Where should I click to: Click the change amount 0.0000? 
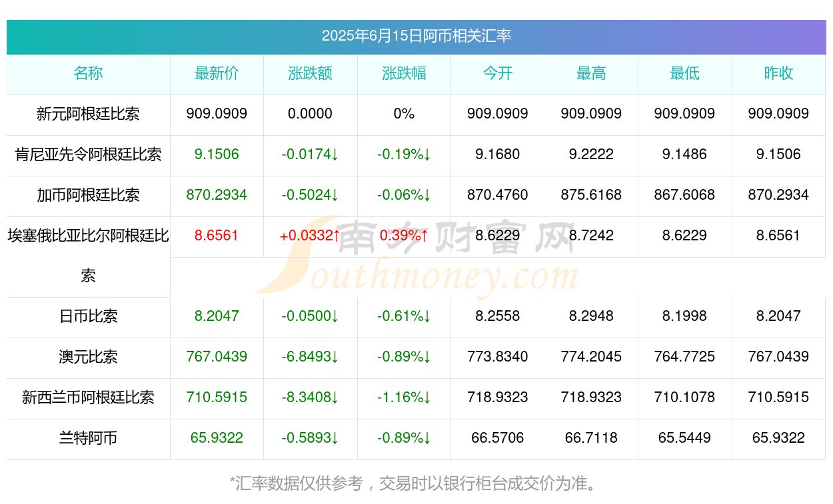(310, 114)
